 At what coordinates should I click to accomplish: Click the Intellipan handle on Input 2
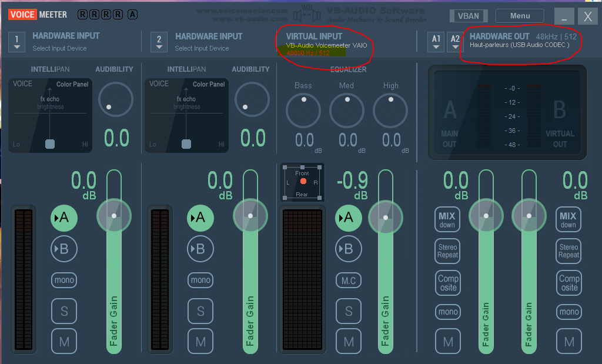[186, 144]
